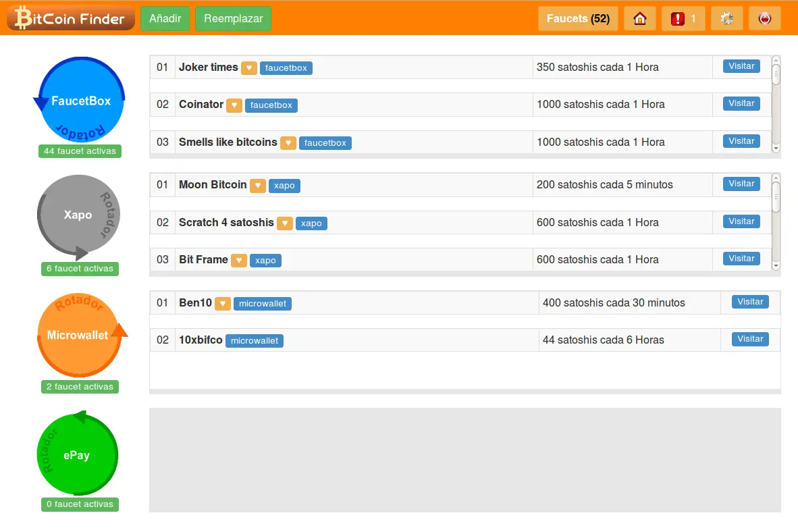The width and height of the screenshot is (798, 532).
Task: Click the 44 faucet activas badge
Action: coord(80,151)
